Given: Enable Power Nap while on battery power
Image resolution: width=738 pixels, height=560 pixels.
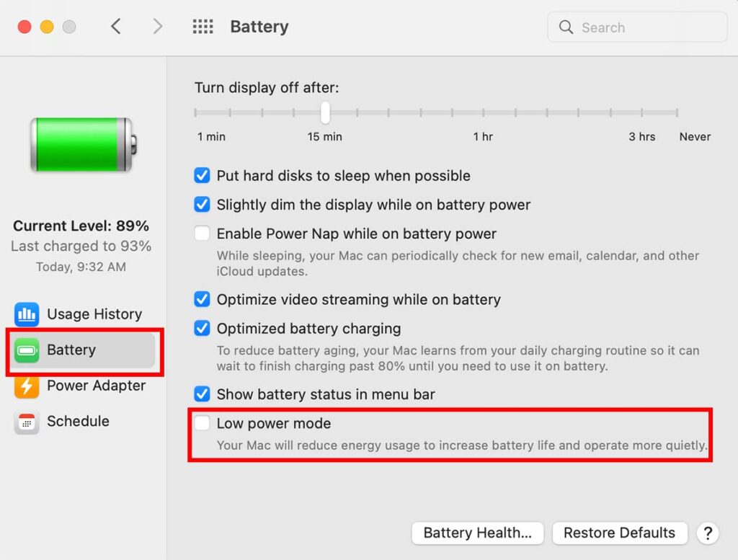Looking at the screenshot, I should point(202,234).
